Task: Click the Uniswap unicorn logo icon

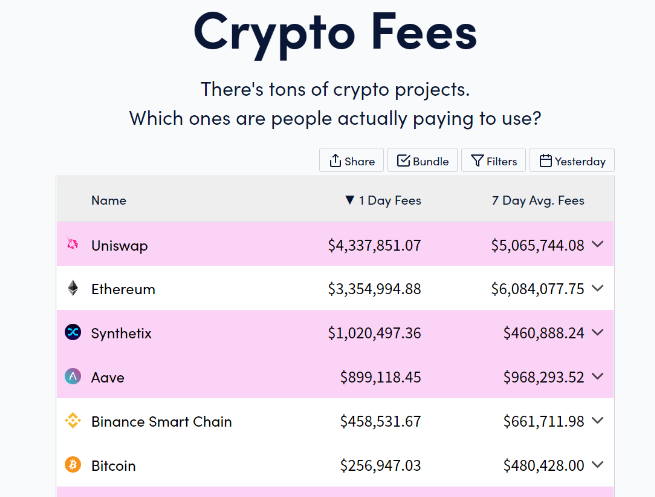Action: pos(73,243)
